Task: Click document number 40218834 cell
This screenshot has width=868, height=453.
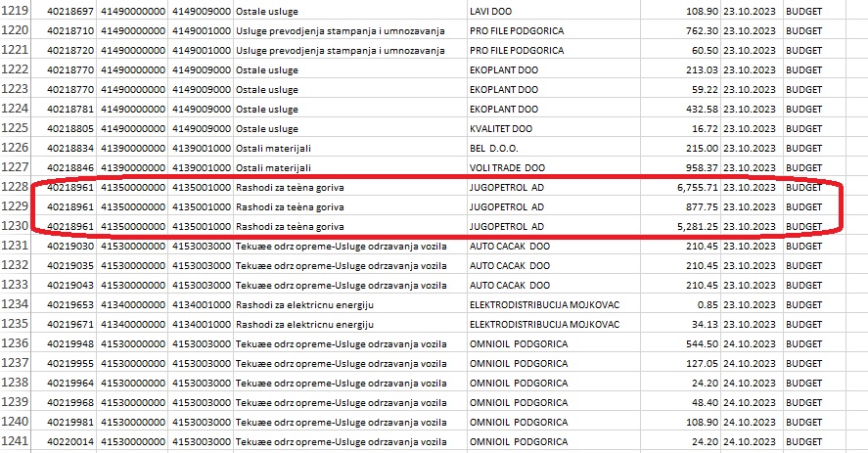Action: (64, 149)
